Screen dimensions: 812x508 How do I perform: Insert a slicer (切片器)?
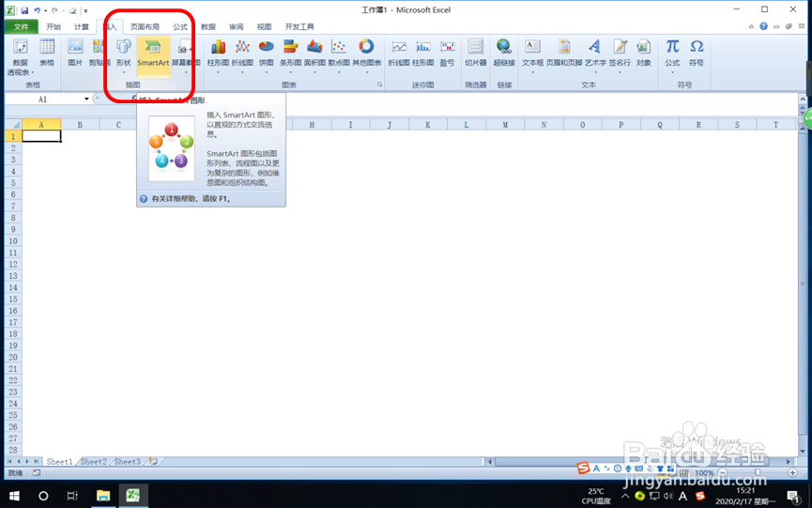475,54
